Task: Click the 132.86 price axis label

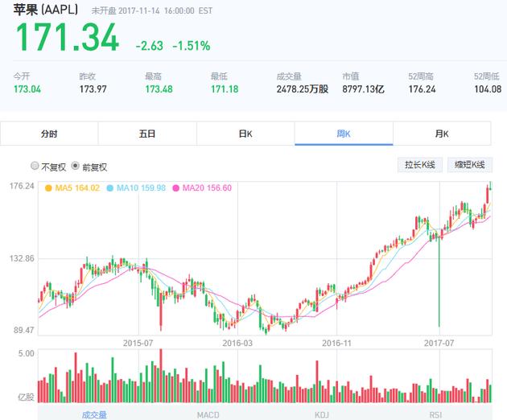Action: [22, 258]
